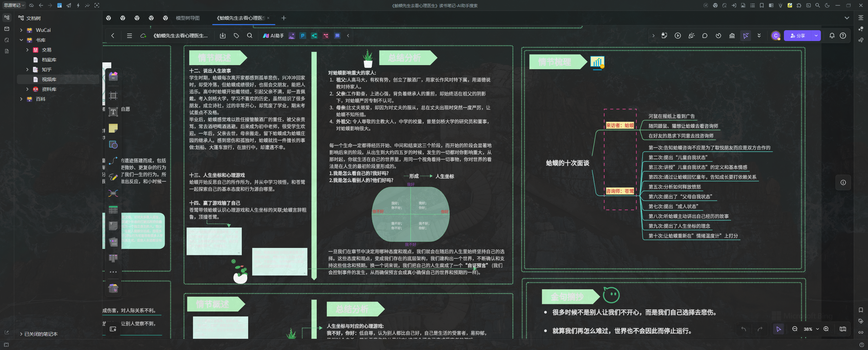The image size is (868, 350).
Task: Select the 视频库 document
Action: click(x=58, y=79)
